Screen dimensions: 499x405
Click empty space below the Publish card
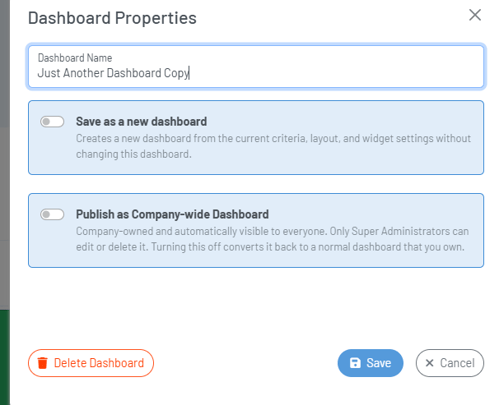coord(256,307)
